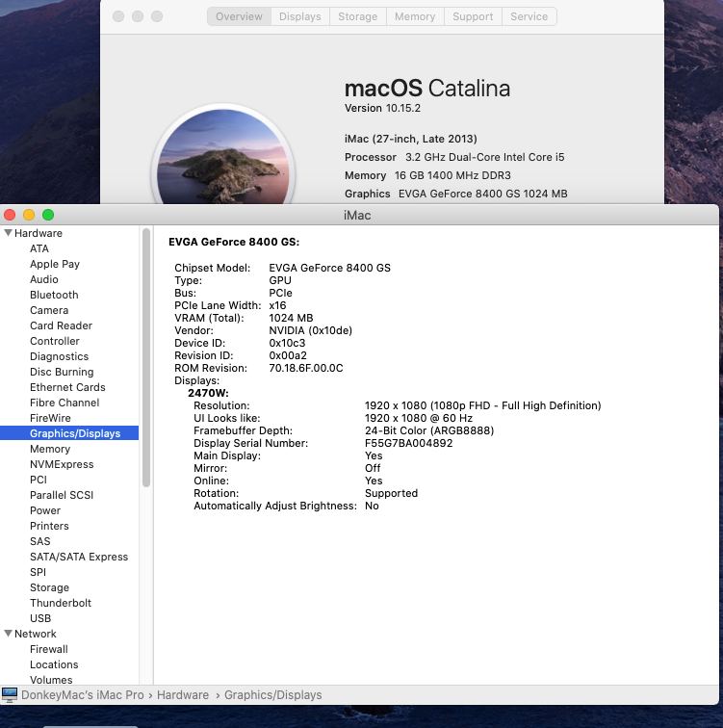Image resolution: width=723 pixels, height=728 pixels.
Task: Select USB in the Hardware list
Action: point(40,618)
